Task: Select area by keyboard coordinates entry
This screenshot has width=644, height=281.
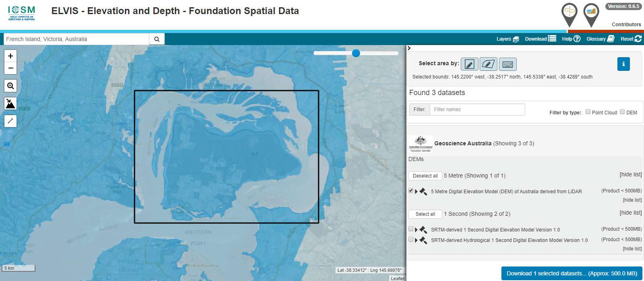Action: point(507,64)
